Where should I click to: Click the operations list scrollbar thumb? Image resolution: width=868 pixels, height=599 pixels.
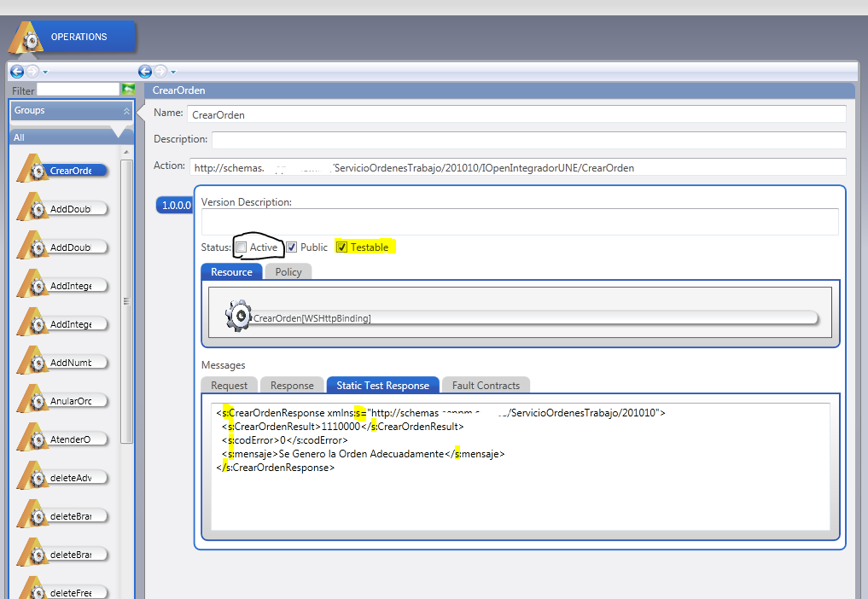coord(127,302)
